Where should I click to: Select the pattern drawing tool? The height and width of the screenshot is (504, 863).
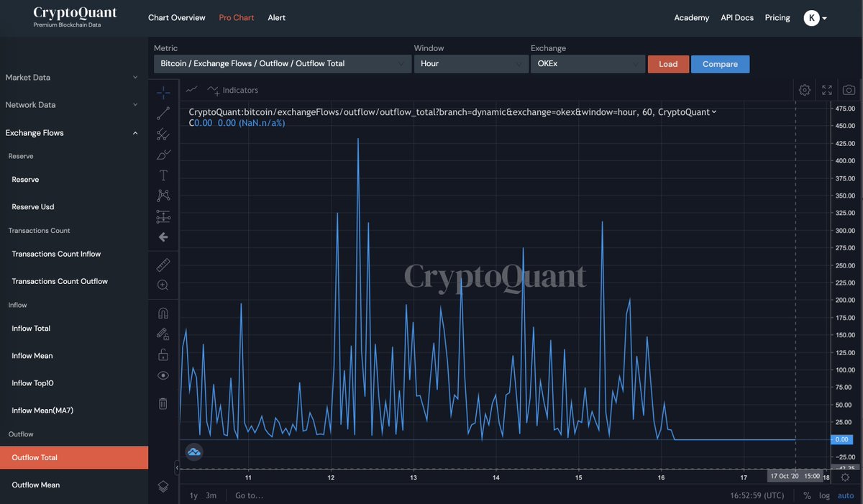[163, 196]
